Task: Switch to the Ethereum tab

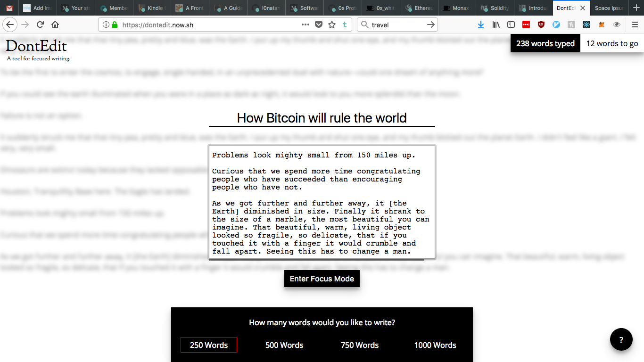Action: [420, 8]
